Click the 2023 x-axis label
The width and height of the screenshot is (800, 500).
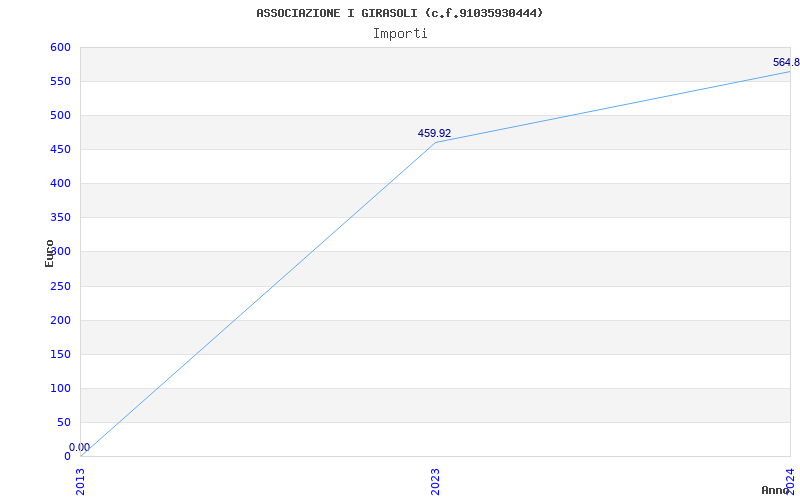tap(435, 481)
